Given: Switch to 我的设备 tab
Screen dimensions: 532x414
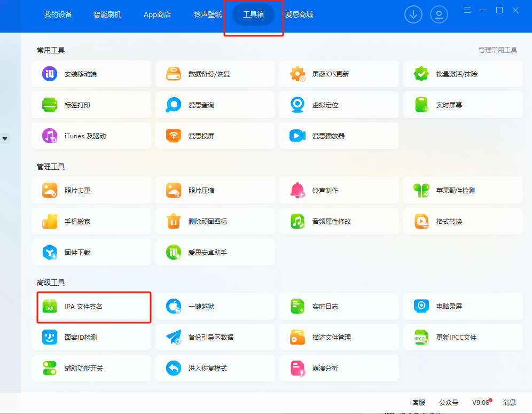Looking at the screenshot, I should (58, 14).
